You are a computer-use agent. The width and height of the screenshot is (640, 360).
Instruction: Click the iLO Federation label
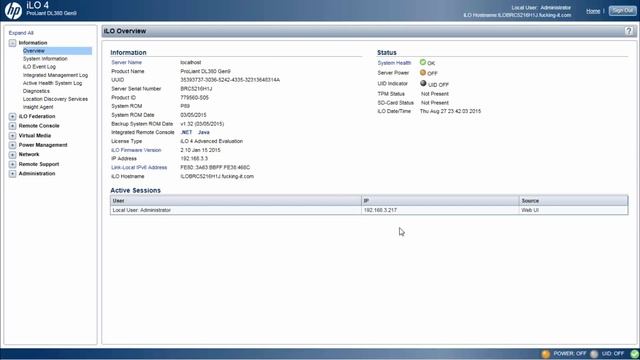click(x=37, y=116)
